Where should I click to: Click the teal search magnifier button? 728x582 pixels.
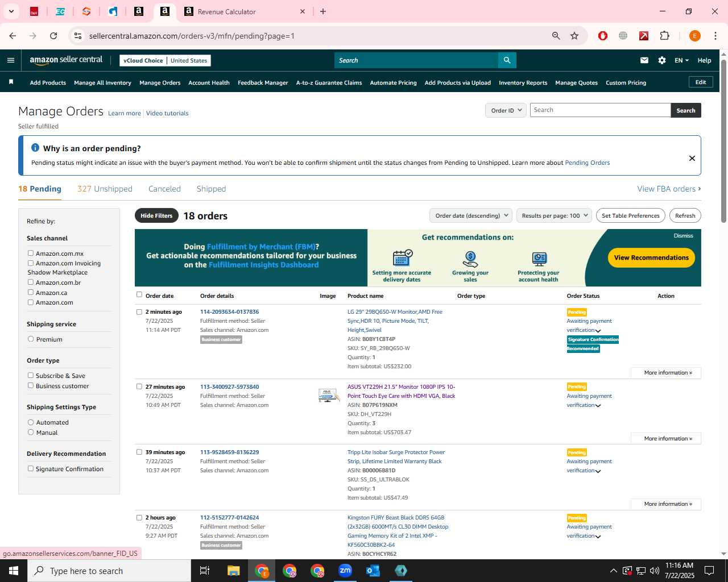pos(507,60)
